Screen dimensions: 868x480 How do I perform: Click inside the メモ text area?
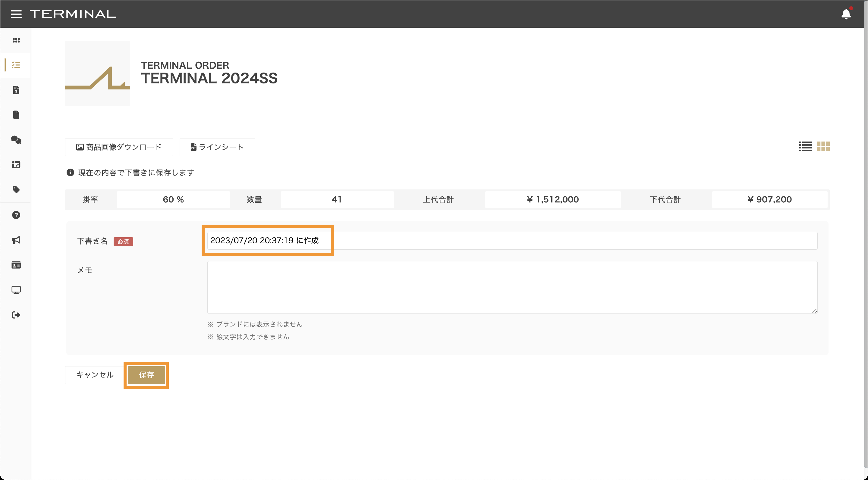tap(512, 287)
